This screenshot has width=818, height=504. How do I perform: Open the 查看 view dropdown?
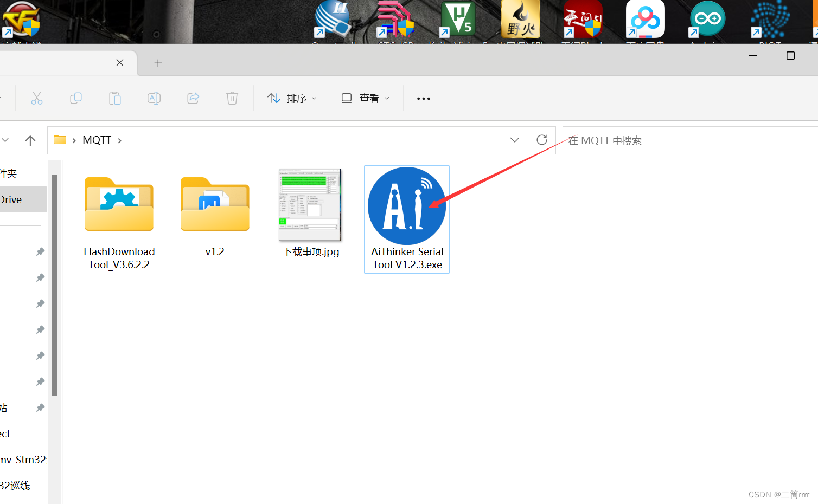pos(365,98)
